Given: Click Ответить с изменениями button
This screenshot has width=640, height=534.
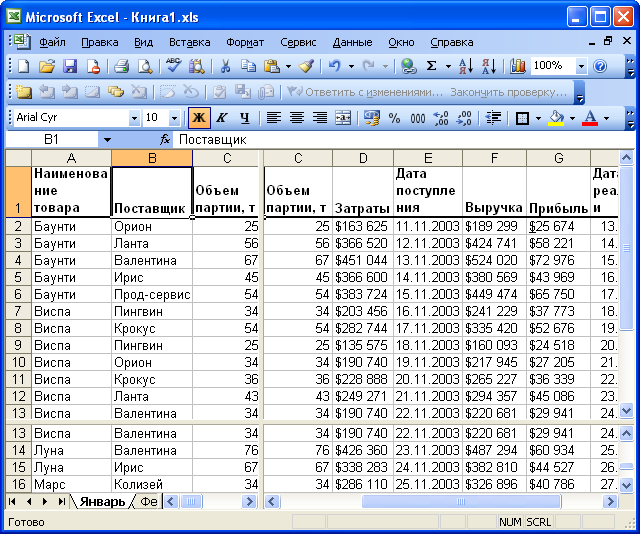Looking at the screenshot, I should 364,92.
